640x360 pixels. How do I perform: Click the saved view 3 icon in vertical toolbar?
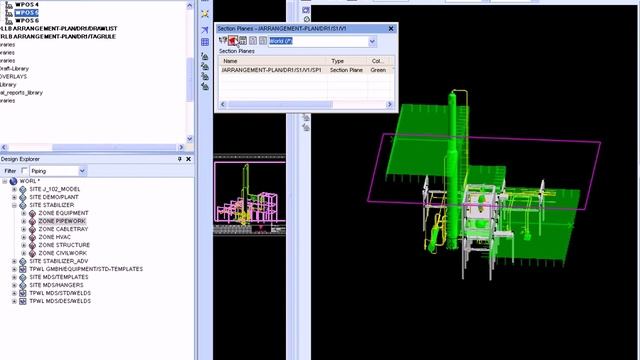pos(205,76)
